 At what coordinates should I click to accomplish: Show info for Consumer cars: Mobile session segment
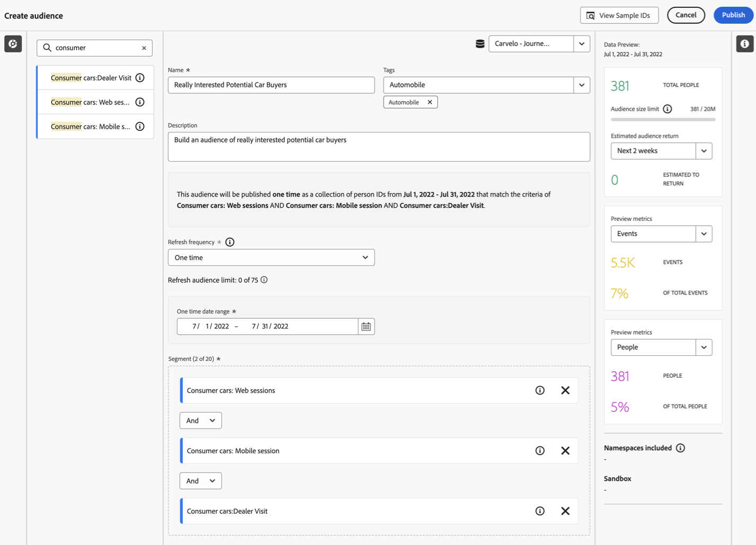coord(539,451)
